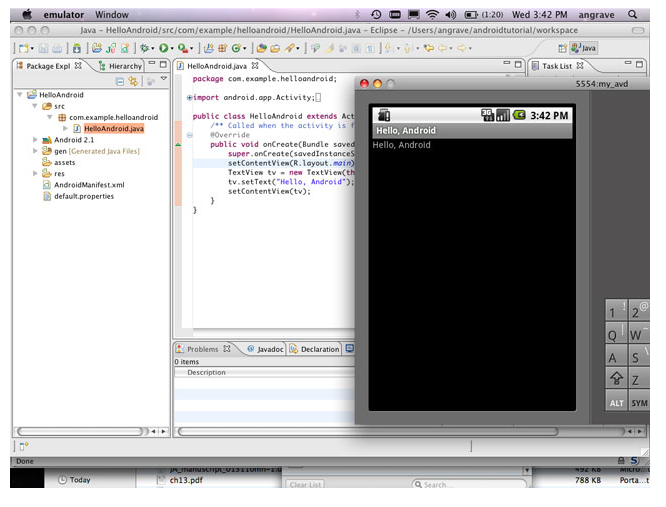The height and width of the screenshot is (507, 666).
Task: Click the Back navigation arrow icon
Action: 443,48
